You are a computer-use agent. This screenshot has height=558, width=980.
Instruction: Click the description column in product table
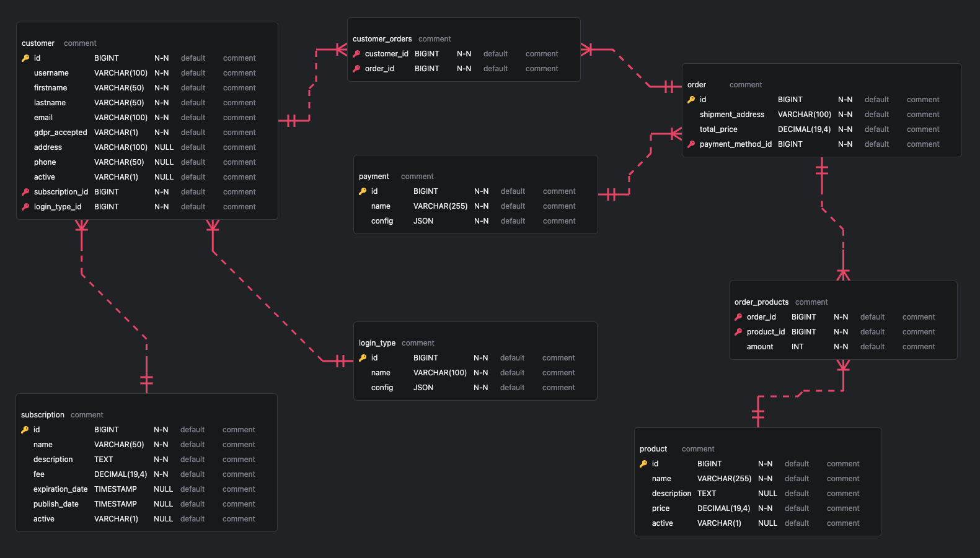(671, 494)
